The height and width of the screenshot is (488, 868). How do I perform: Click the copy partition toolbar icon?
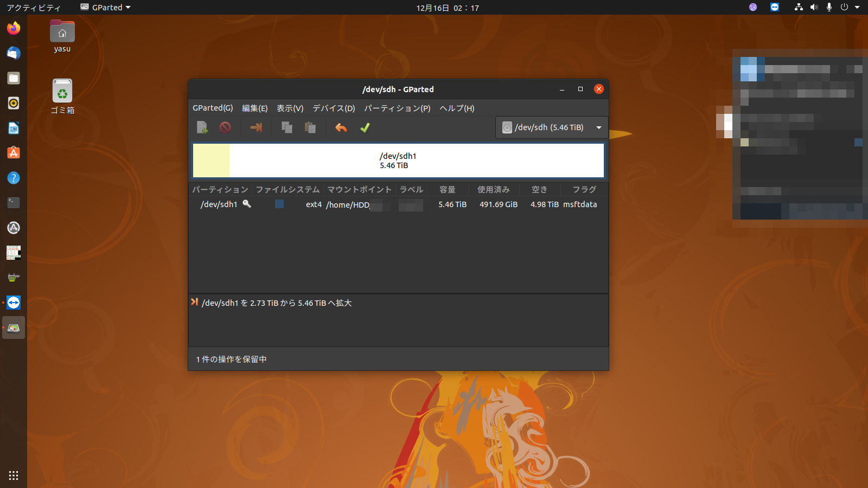[287, 127]
